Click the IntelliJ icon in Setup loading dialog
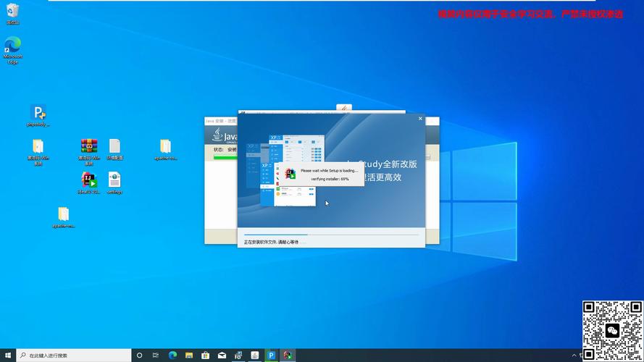 point(290,174)
